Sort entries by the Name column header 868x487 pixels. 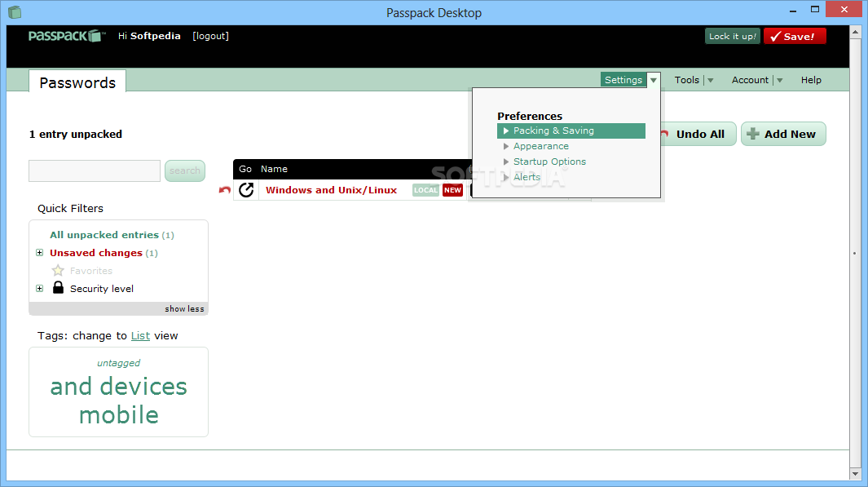pyautogui.click(x=274, y=169)
